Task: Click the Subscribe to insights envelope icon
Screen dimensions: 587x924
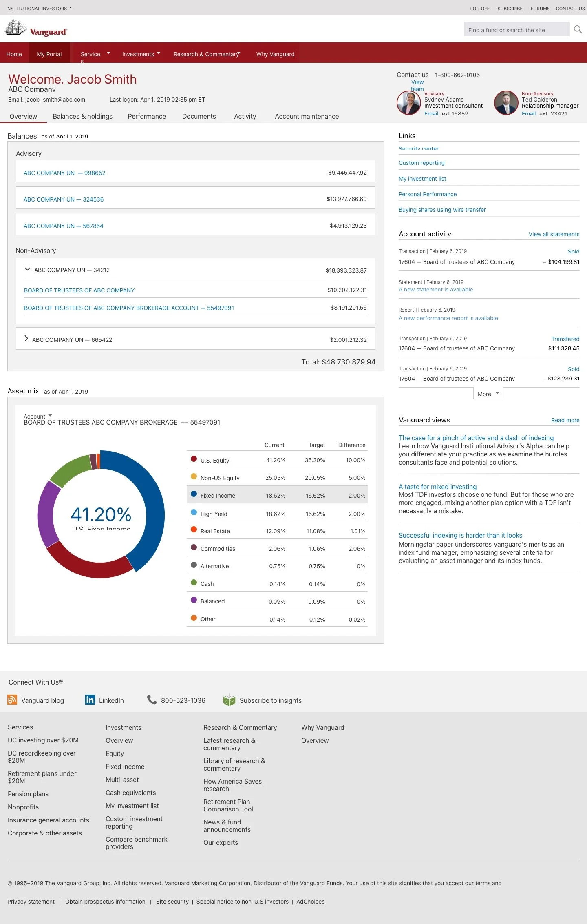Action: point(229,700)
